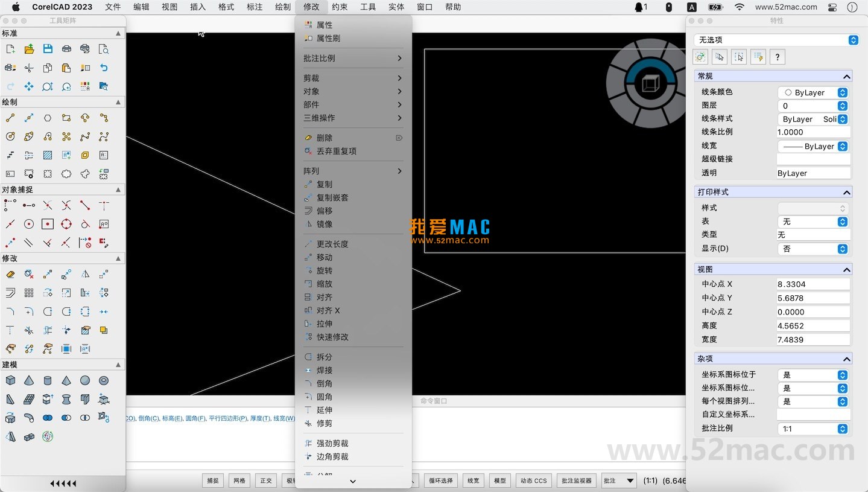This screenshot has width=868, height=492.
Task: Open the 绘制 menu in menu bar
Action: [x=282, y=7]
